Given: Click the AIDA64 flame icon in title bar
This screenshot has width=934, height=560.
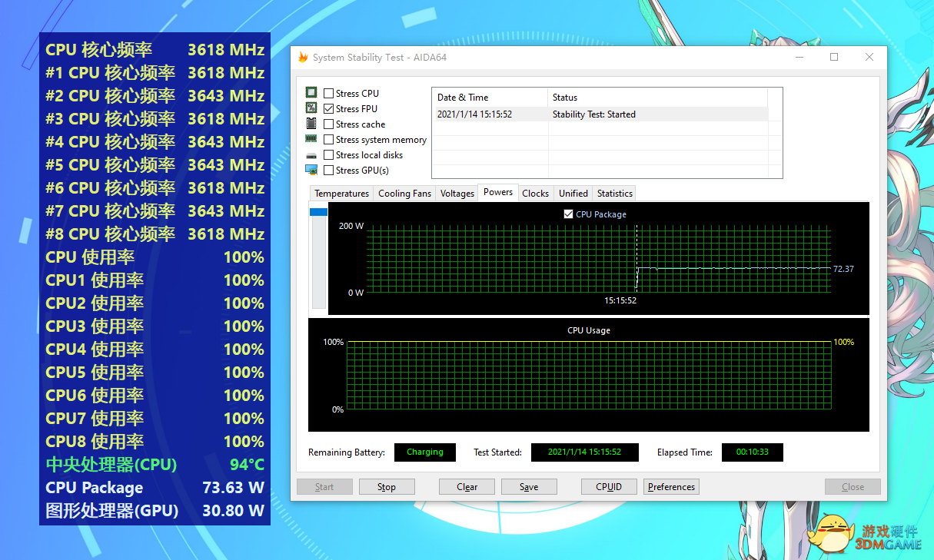Looking at the screenshot, I should click(303, 58).
